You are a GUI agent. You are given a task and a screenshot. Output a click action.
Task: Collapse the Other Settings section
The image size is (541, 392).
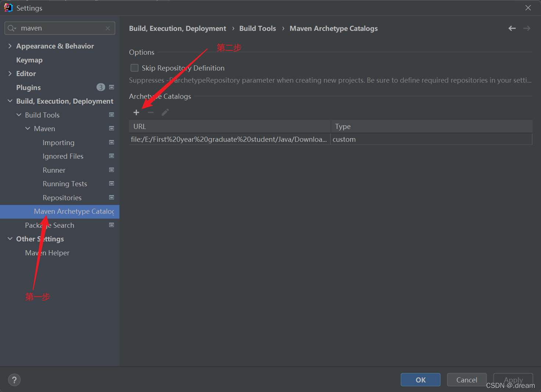point(10,239)
